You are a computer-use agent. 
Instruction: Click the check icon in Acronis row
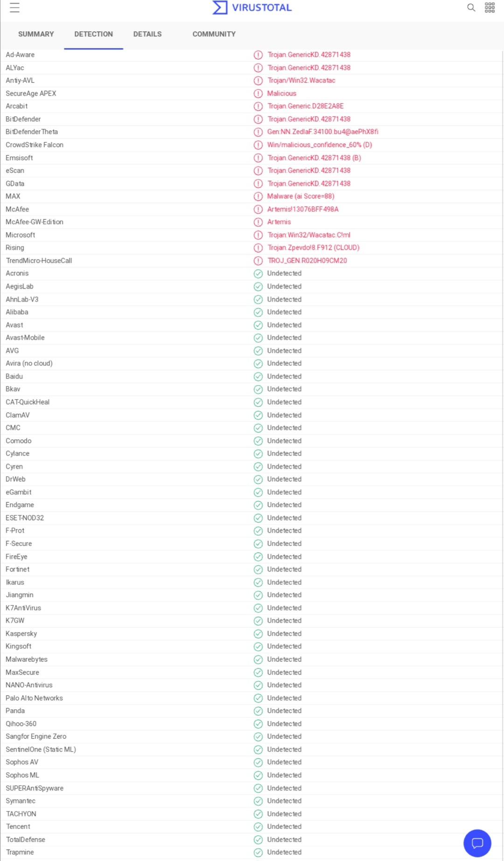click(258, 274)
